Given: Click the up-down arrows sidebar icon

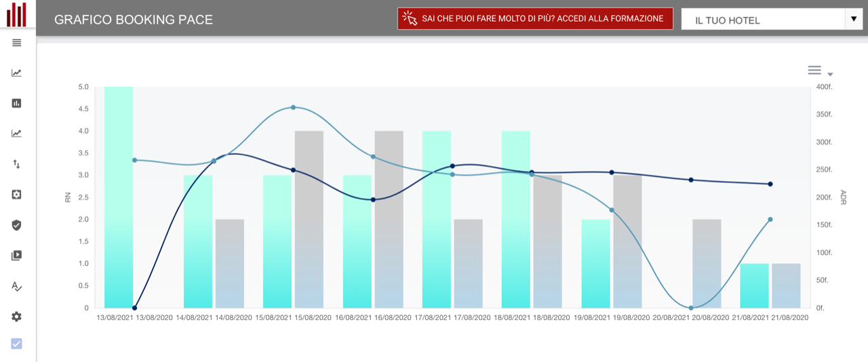Looking at the screenshot, I should pyautogui.click(x=17, y=164).
